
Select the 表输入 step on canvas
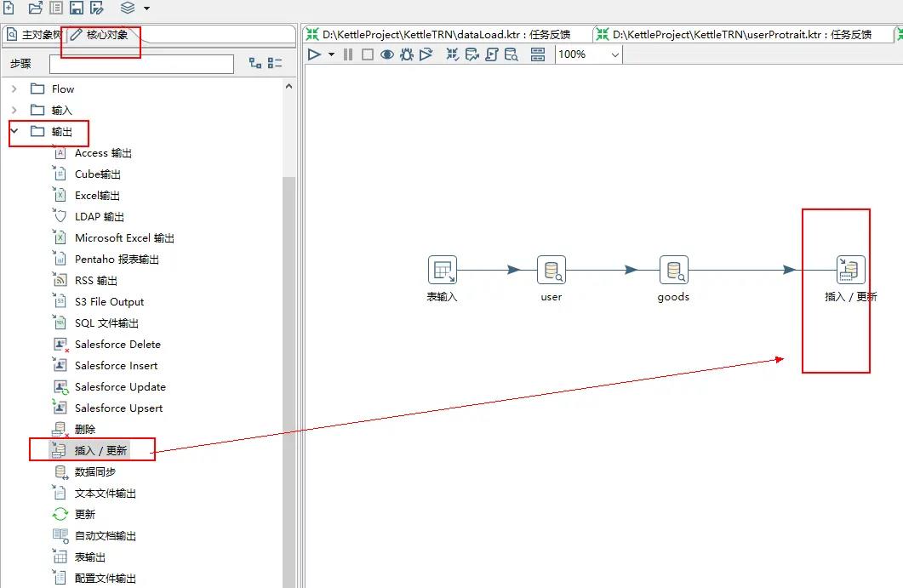pyautogui.click(x=442, y=271)
